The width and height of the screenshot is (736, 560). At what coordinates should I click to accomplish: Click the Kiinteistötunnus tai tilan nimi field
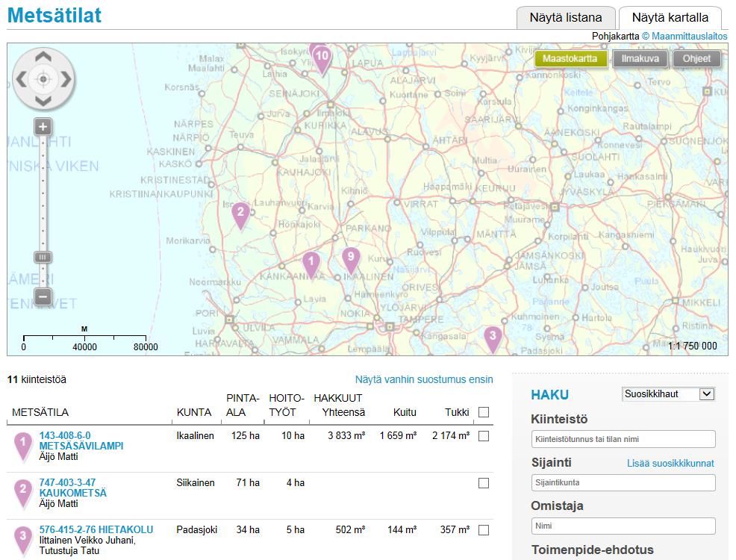pos(623,439)
